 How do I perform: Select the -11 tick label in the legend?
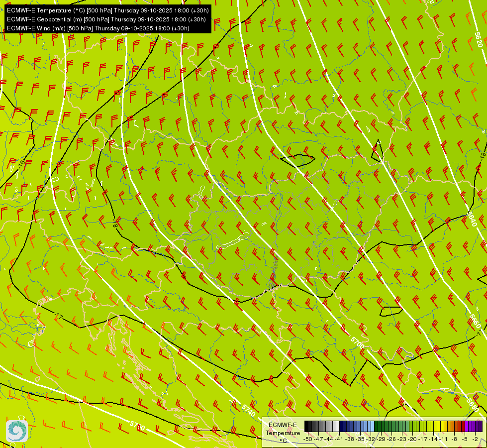[444, 440]
